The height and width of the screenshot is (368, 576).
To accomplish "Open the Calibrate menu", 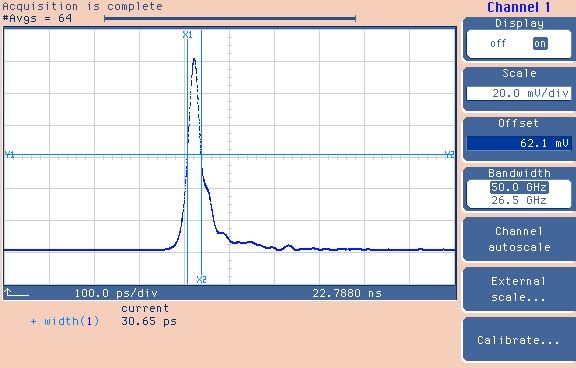I will [x=519, y=340].
